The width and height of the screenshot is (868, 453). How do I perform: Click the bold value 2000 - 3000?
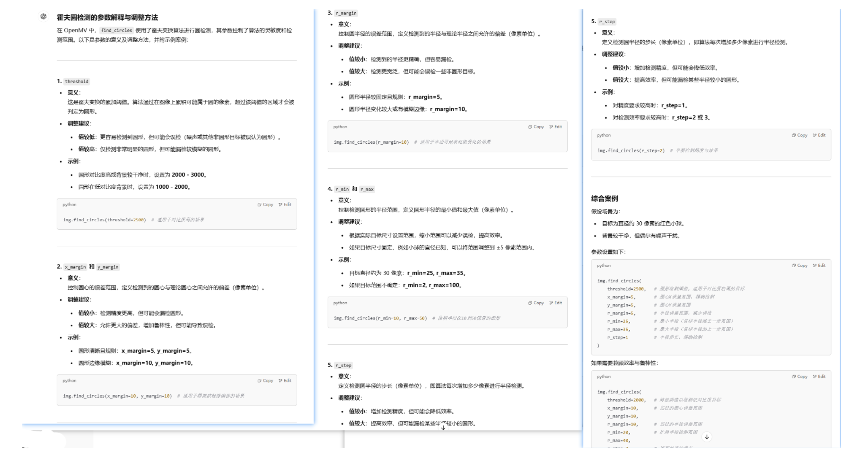(x=188, y=175)
